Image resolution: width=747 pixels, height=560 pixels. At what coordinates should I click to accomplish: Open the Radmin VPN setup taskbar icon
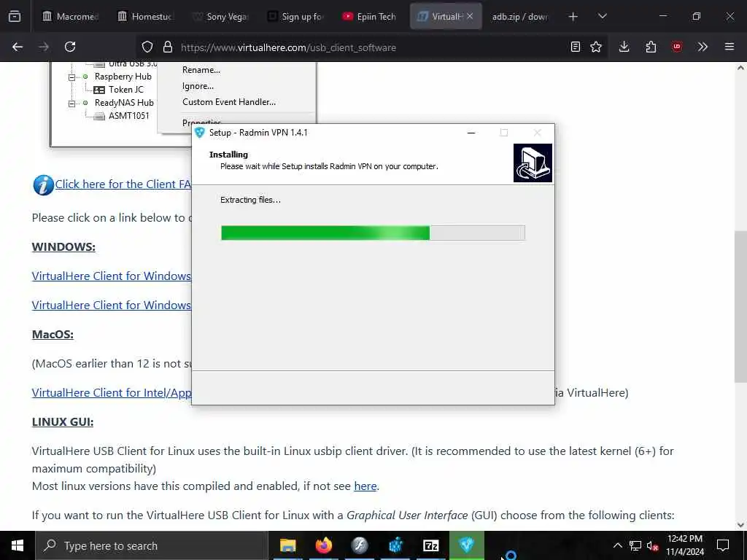click(466, 545)
